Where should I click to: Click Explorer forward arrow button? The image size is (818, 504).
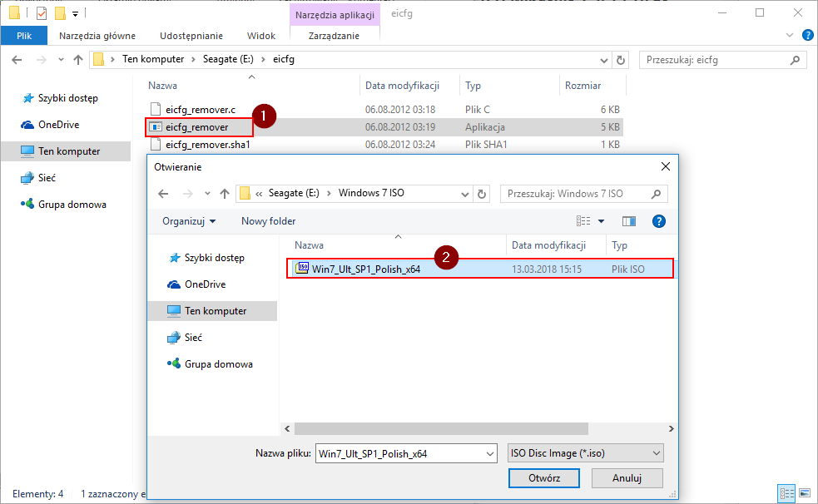pos(42,59)
